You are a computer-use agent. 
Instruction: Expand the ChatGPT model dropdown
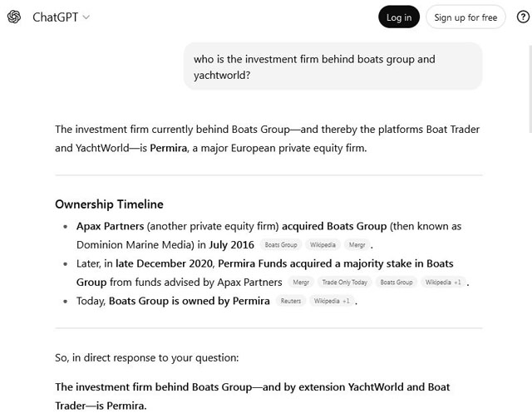pyautogui.click(x=86, y=17)
